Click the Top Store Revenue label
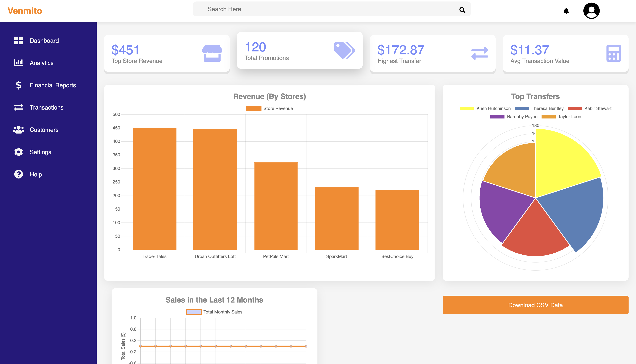The height and width of the screenshot is (364, 636). pyautogui.click(x=137, y=61)
